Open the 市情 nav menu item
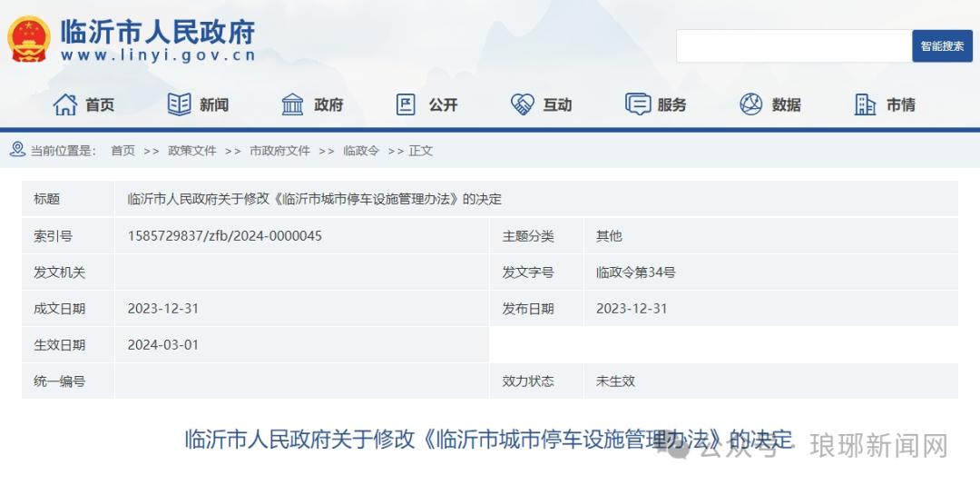Screen dimensions: 980x485 [901, 105]
